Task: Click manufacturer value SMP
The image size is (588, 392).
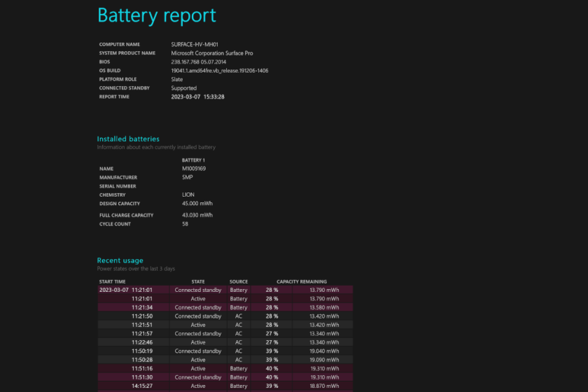Action: click(x=188, y=177)
